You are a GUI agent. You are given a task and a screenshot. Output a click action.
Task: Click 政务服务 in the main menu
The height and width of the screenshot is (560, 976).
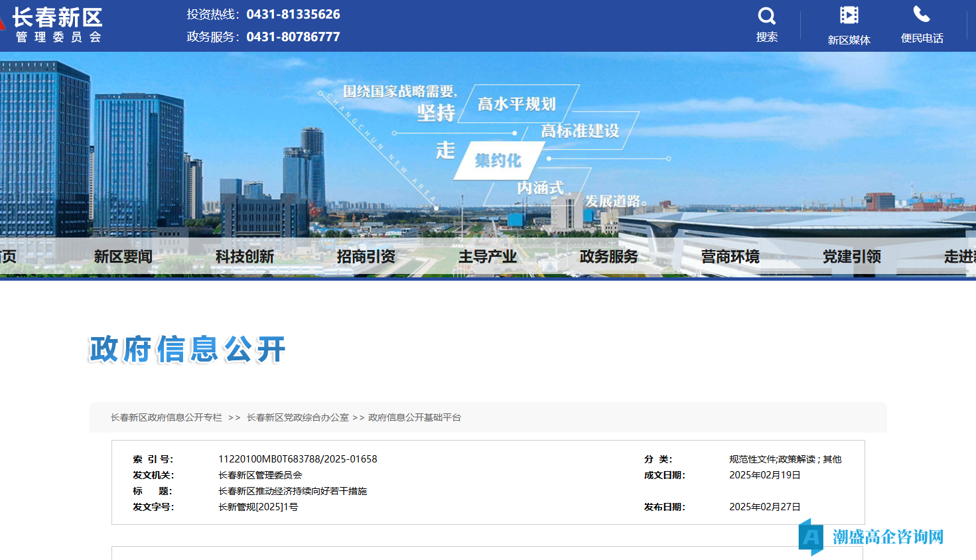608,257
